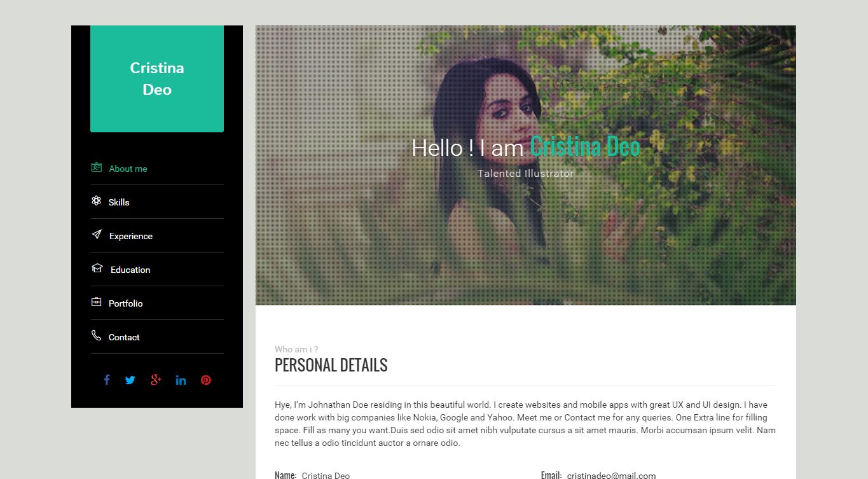Open the Google Plus social icon
Image resolution: width=868 pixels, height=479 pixels.
click(156, 380)
